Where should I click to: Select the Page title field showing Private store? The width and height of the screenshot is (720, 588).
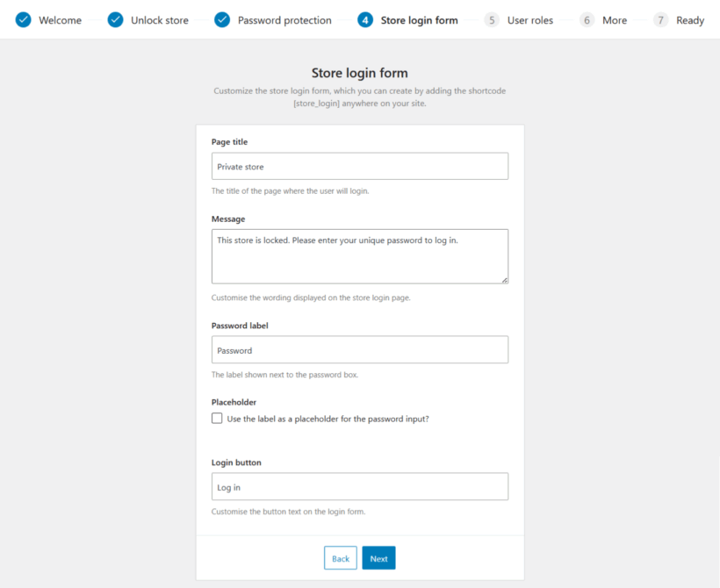[360, 166]
